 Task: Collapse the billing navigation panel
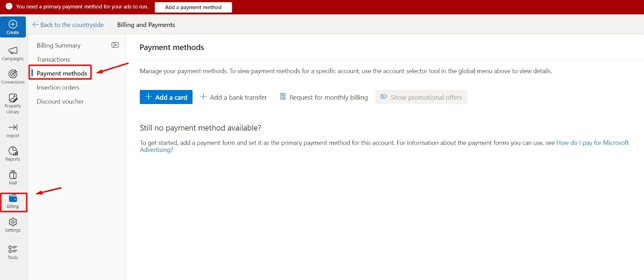click(x=115, y=45)
